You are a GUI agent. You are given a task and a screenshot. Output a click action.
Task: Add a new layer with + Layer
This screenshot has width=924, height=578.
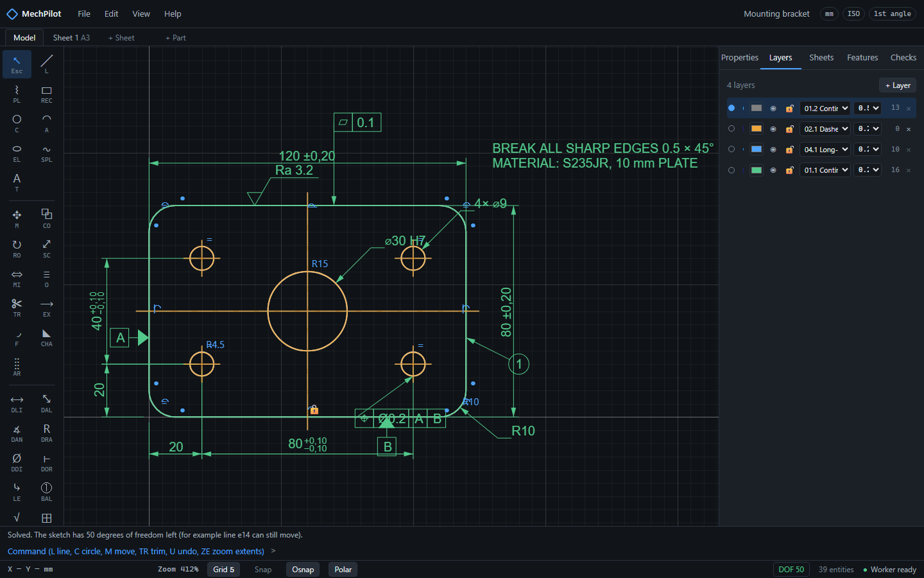tap(898, 85)
